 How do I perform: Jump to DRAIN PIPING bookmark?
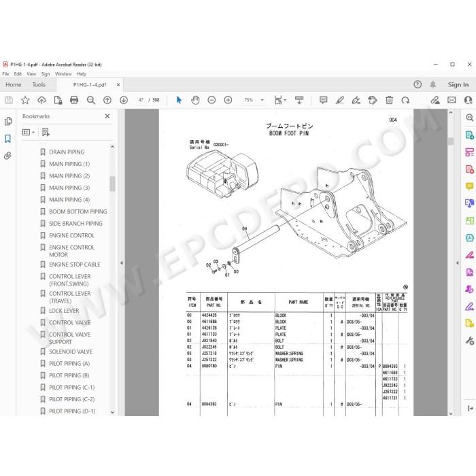67,152
